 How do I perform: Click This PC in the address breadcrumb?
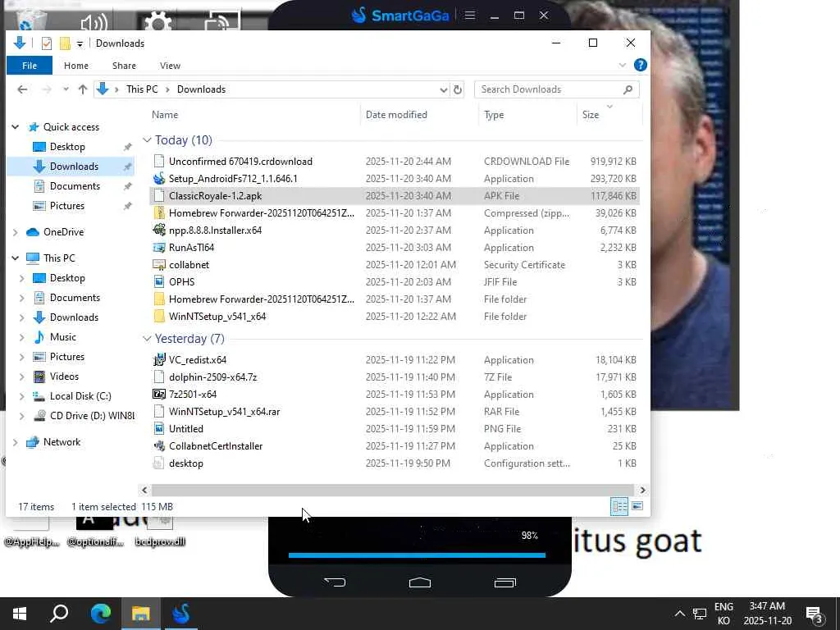click(x=142, y=89)
